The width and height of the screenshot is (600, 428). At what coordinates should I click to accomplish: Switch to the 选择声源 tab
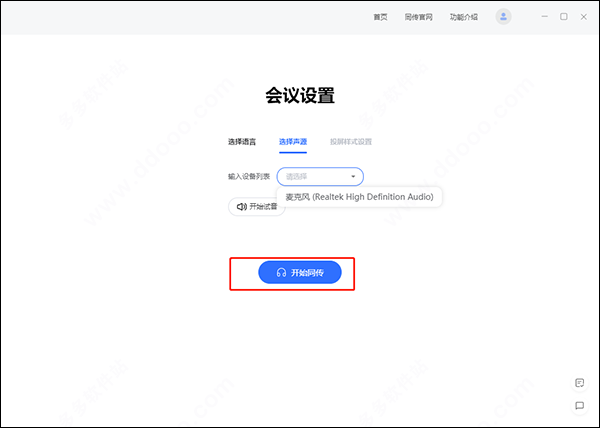293,142
